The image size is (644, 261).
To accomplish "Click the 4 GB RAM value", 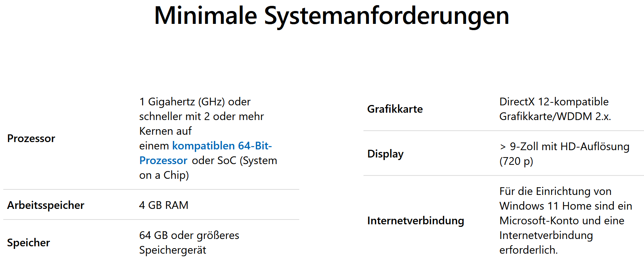I will pyautogui.click(x=164, y=205).
